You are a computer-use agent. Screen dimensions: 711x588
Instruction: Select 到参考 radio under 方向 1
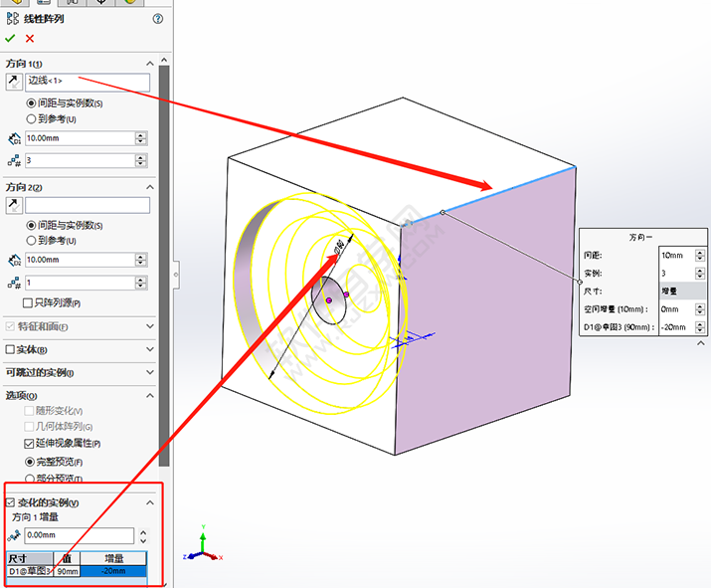click(31, 118)
